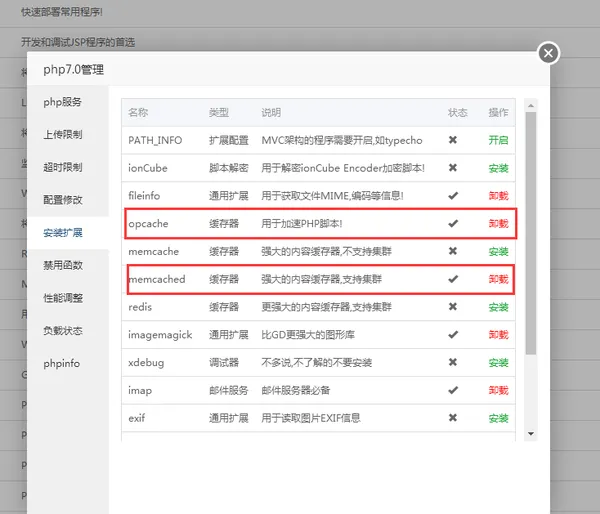Viewport: 600px width, 514px height.
Task: Click the scrollbar up arrow
Action: click(x=531, y=105)
